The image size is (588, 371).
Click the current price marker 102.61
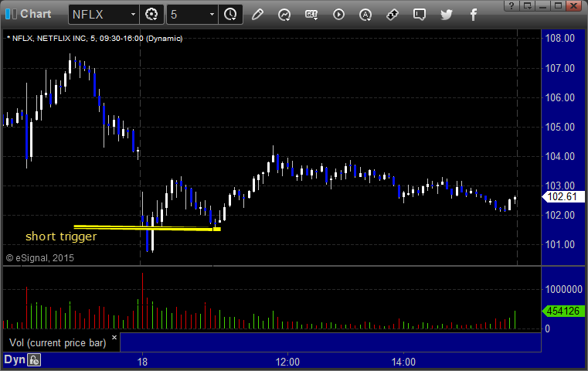[563, 196]
